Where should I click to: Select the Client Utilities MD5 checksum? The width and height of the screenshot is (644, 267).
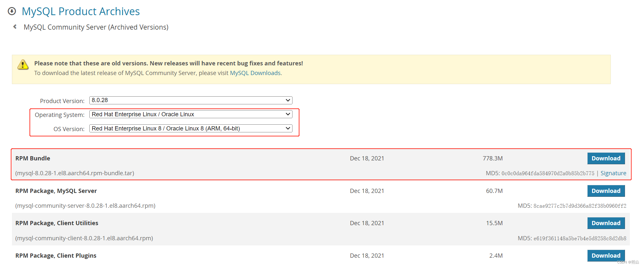580,238
